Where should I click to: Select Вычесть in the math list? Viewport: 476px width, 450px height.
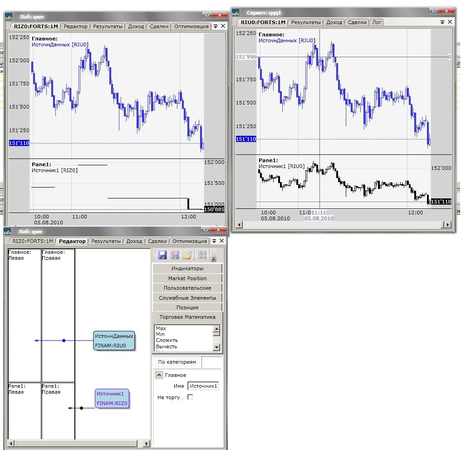coord(167,346)
